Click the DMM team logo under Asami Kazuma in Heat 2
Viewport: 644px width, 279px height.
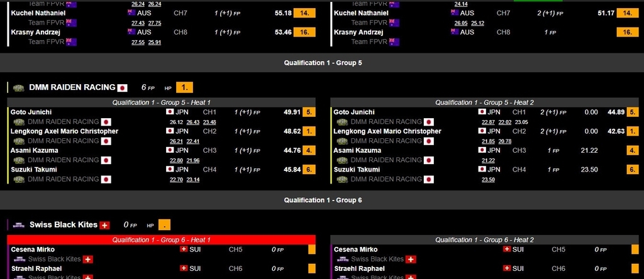pyautogui.click(x=342, y=160)
